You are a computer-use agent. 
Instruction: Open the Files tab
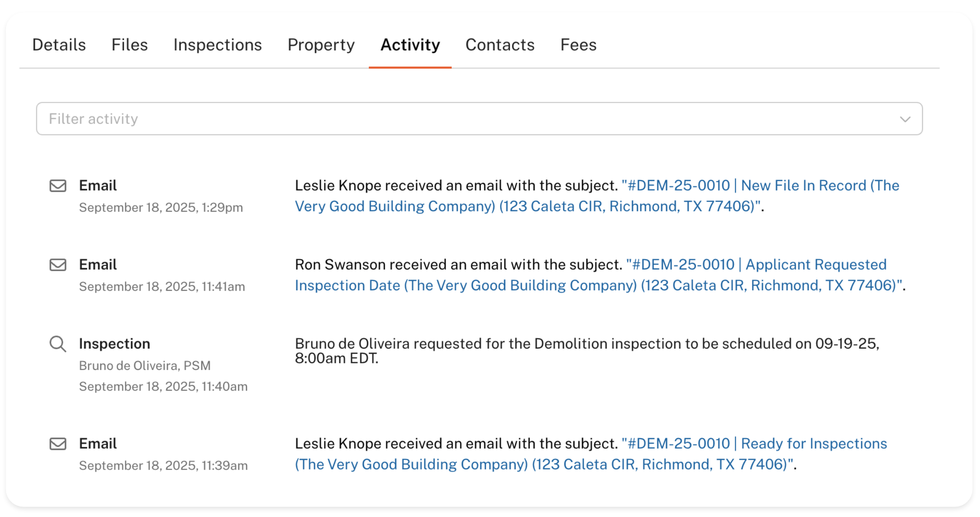coord(129,45)
